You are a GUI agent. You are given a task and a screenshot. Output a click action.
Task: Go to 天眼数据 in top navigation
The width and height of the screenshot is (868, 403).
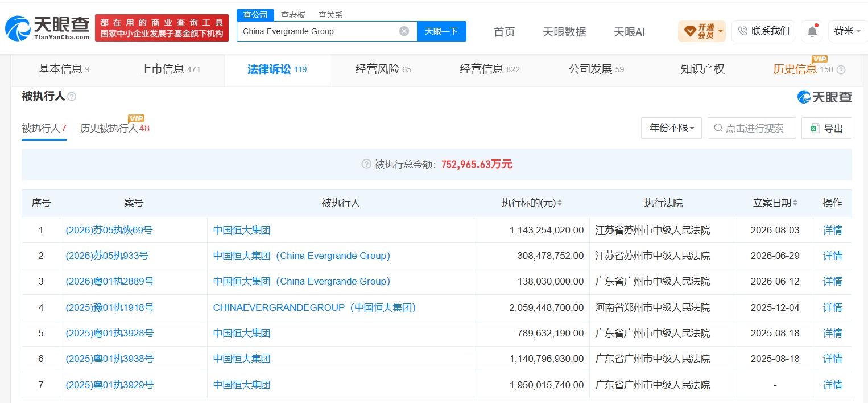tap(564, 32)
